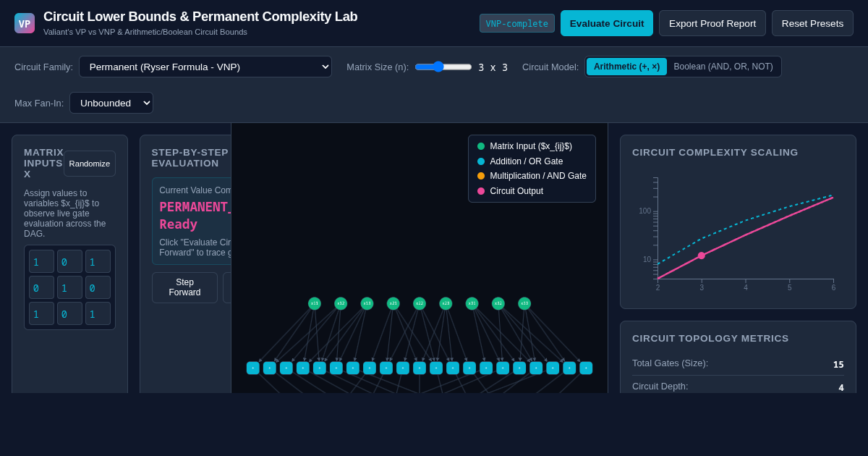This screenshot has width=868, height=456.
Task: Click the app title 'Circuit Lower Bounds & Permanent Complexity Lab'
Action: click(x=200, y=17)
